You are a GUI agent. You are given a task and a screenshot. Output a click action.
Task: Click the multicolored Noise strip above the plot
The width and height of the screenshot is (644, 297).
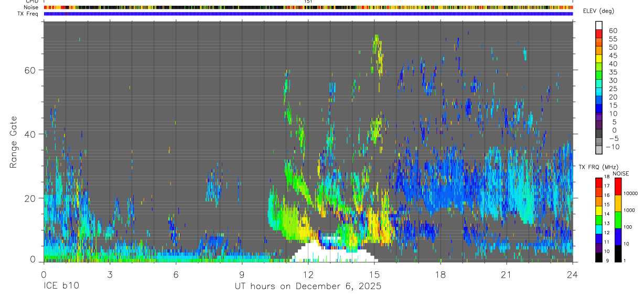point(308,7)
